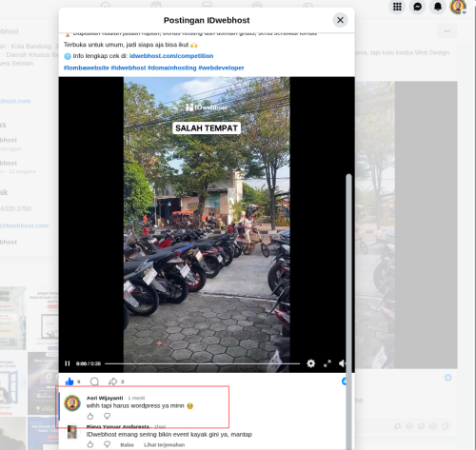Dislike Asri Wijayanti's comment
The height and width of the screenshot is (450, 476).
(108, 416)
